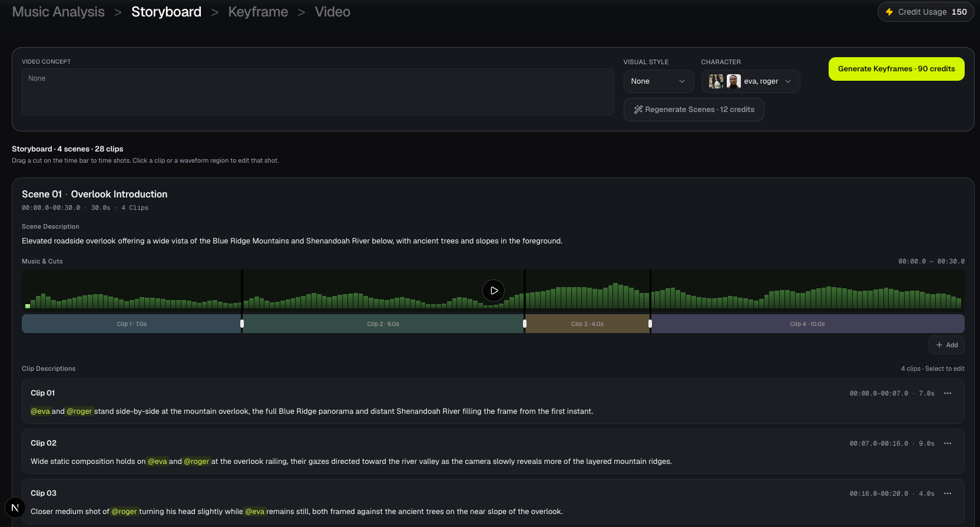Select the Storyboard breadcrumb step
The height and width of the screenshot is (527, 980).
(x=166, y=12)
